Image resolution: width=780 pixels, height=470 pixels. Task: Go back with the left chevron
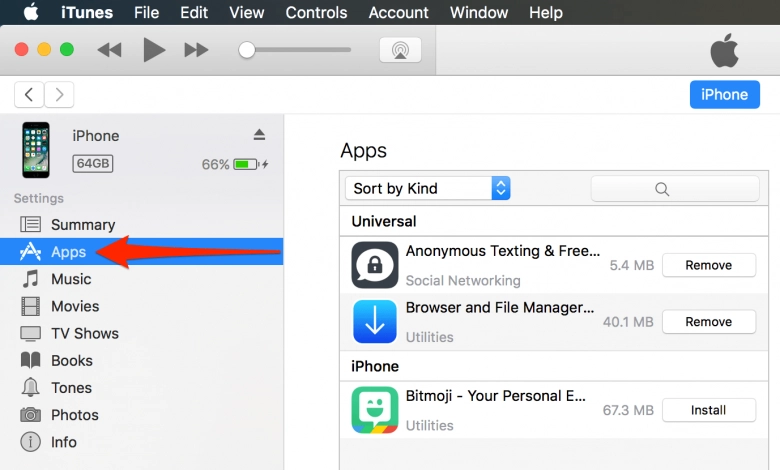click(x=29, y=94)
